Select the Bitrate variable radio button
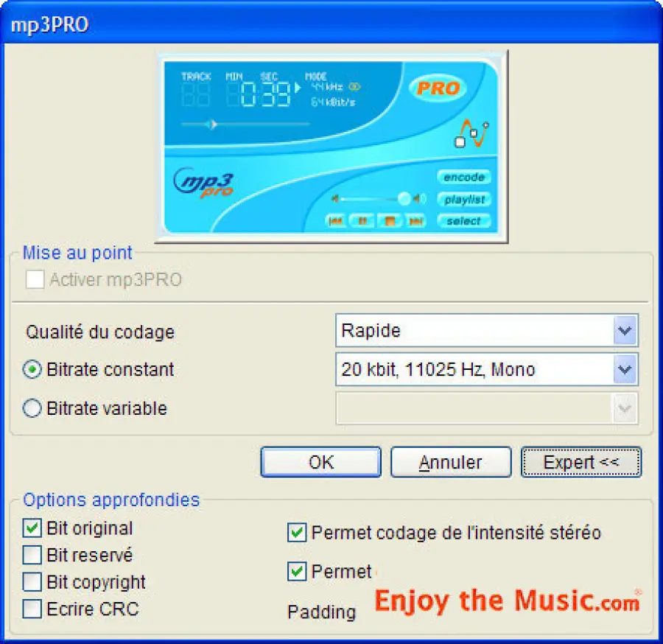The width and height of the screenshot is (663, 644). (x=32, y=408)
